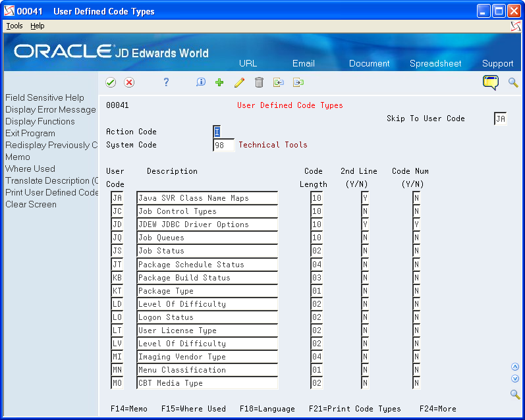Click the Code Num Y/N field for JD row
Image resolution: width=525 pixels, height=420 pixels.
[416, 224]
